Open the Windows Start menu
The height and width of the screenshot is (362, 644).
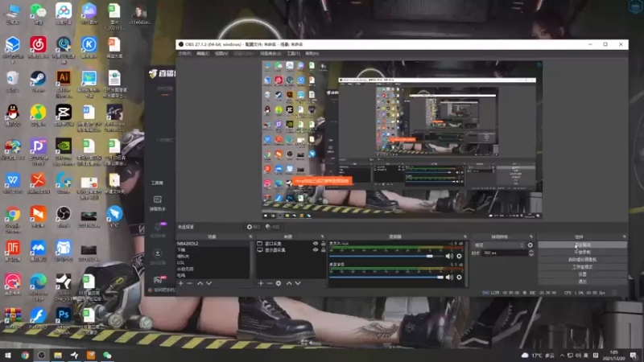coord(8,355)
